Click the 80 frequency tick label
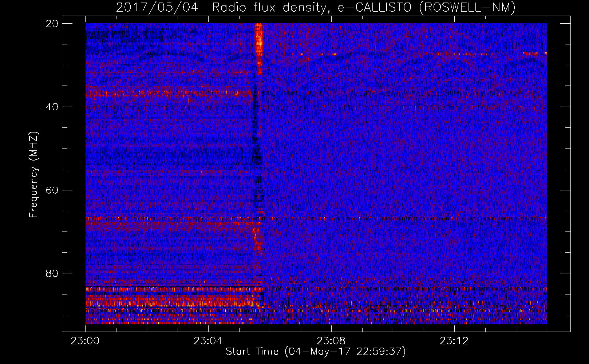The height and width of the screenshot is (364, 589). 52,273
